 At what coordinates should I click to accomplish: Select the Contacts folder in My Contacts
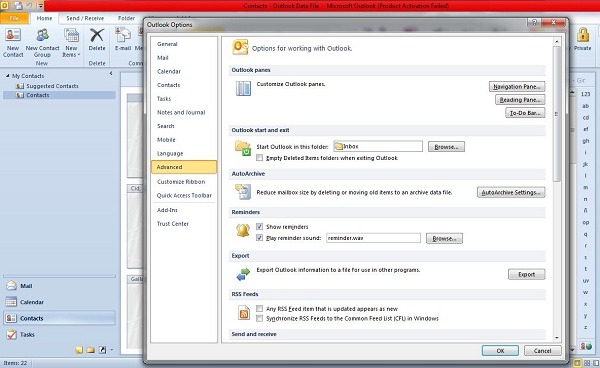pos(59,95)
